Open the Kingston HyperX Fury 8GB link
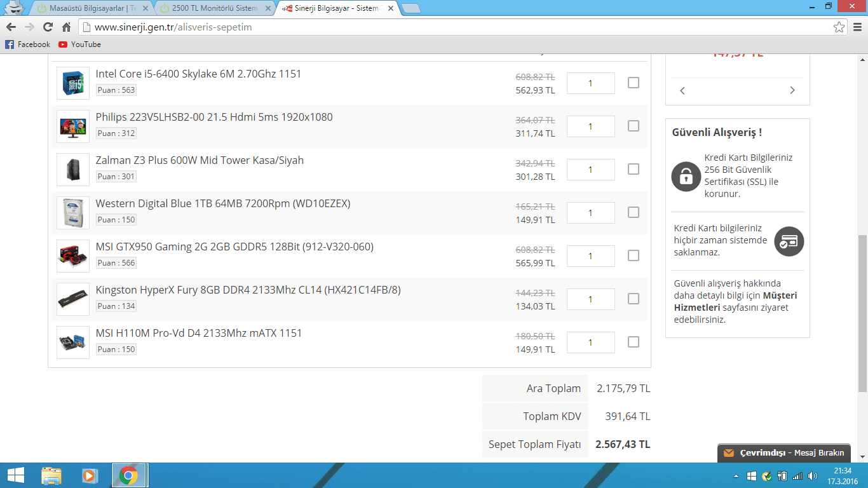Image resolution: width=868 pixels, height=488 pixels. tap(248, 290)
